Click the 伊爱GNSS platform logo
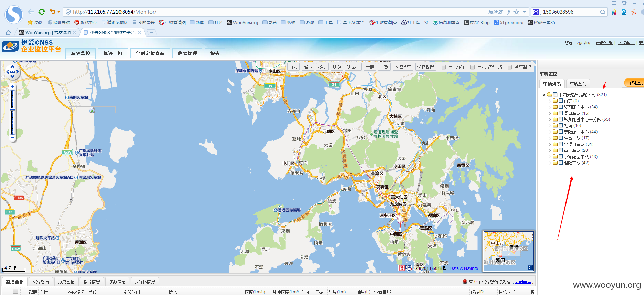Screen dimensions: 644x295 (32, 46)
